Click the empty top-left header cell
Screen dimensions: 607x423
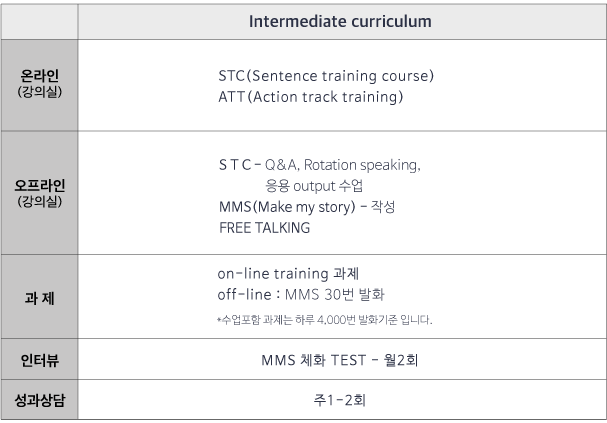click(39, 22)
